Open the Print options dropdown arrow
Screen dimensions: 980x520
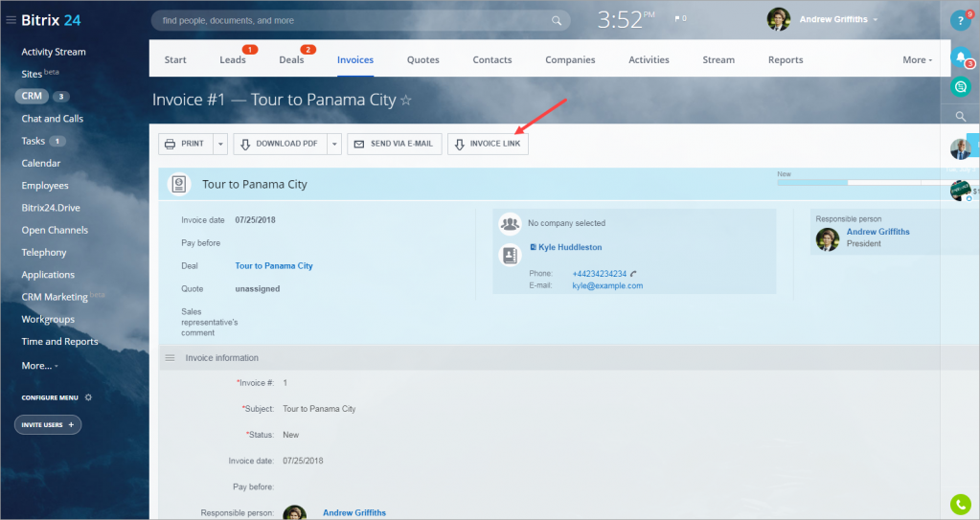(220, 144)
